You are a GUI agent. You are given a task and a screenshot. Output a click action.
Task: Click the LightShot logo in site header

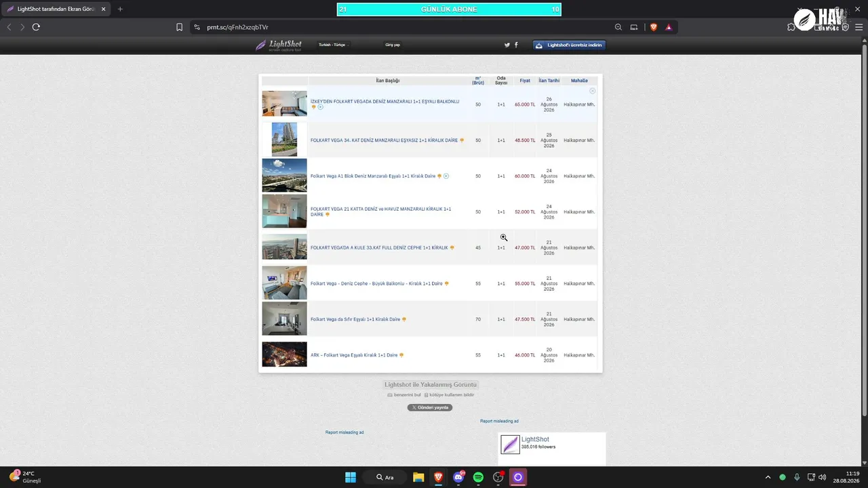[x=279, y=45]
